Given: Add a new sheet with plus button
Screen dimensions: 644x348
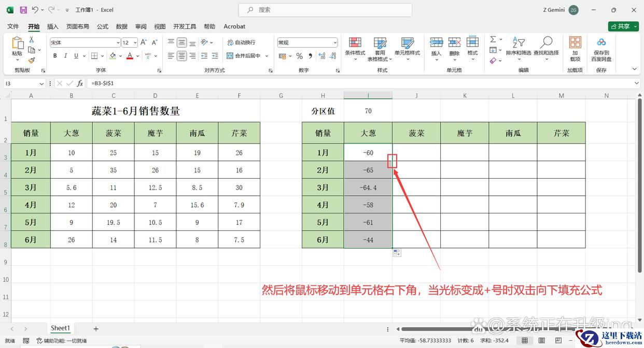Looking at the screenshot, I should pos(96,328).
